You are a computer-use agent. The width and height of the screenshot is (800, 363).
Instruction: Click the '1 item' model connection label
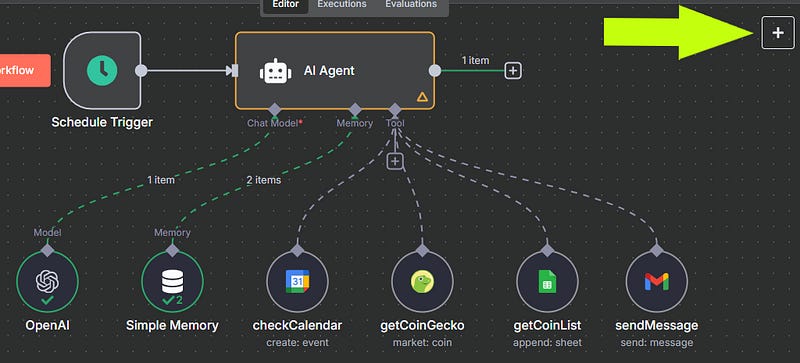pyautogui.click(x=160, y=180)
